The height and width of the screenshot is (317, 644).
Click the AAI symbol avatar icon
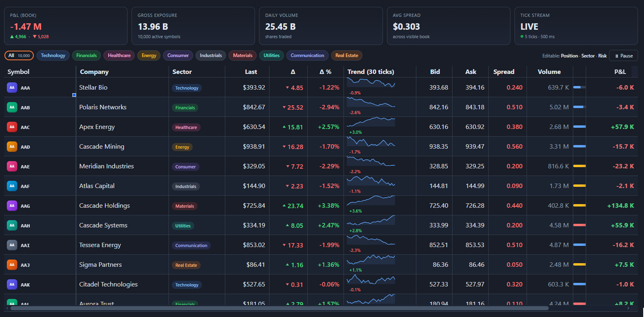pyautogui.click(x=12, y=245)
